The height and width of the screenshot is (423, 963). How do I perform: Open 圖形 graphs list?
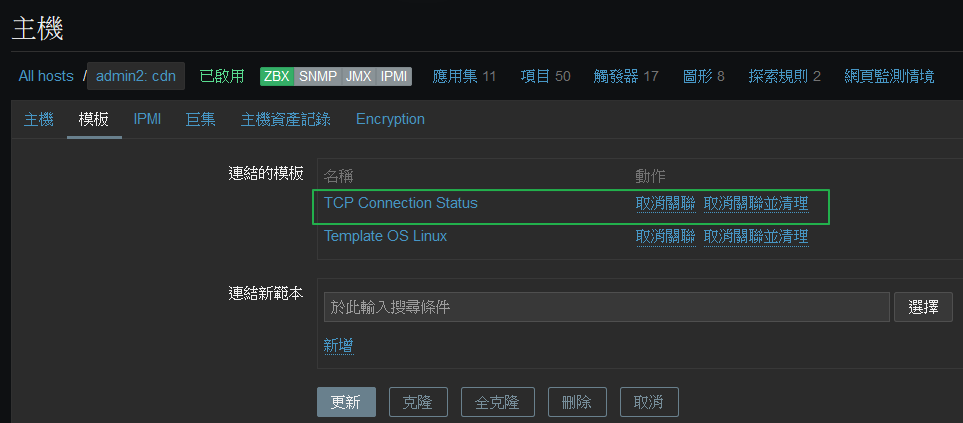click(x=698, y=76)
